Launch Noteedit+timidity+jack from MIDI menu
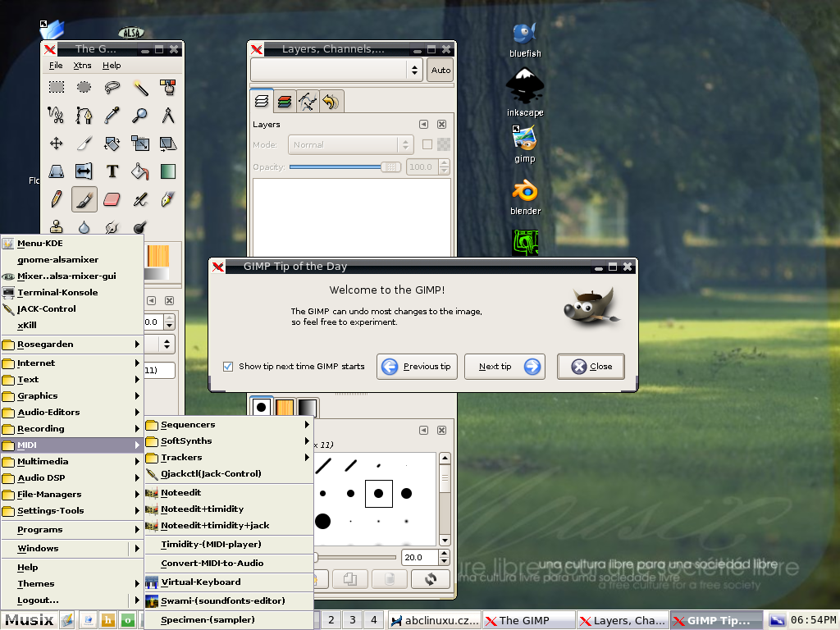This screenshot has width=840, height=630. click(x=229, y=526)
